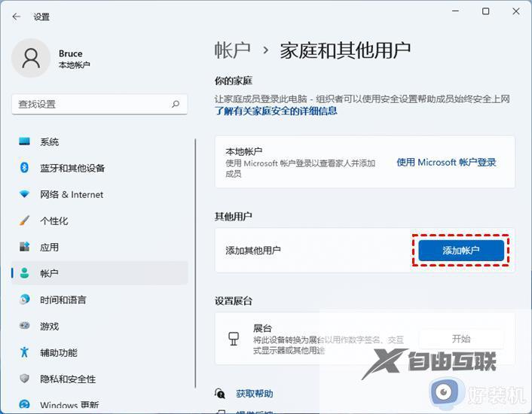Click the 时间和语言 clock globe icon
The image size is (532, 414).
coord(24,299)
